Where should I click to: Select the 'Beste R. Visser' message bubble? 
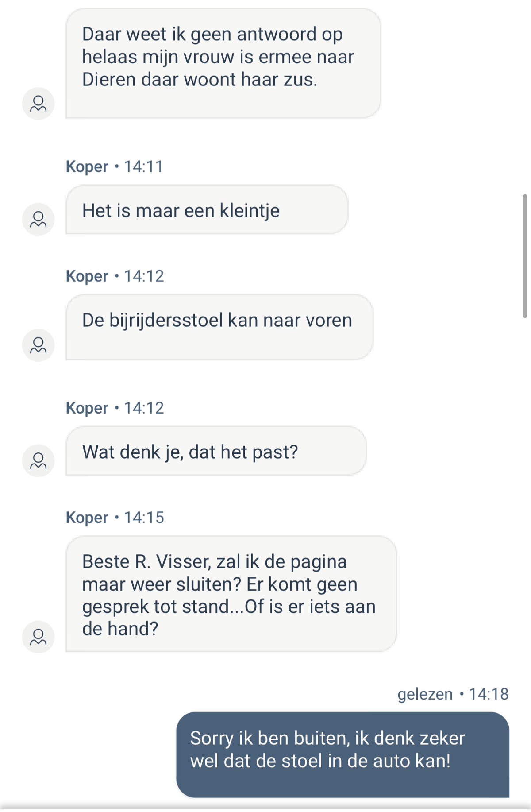231,594
